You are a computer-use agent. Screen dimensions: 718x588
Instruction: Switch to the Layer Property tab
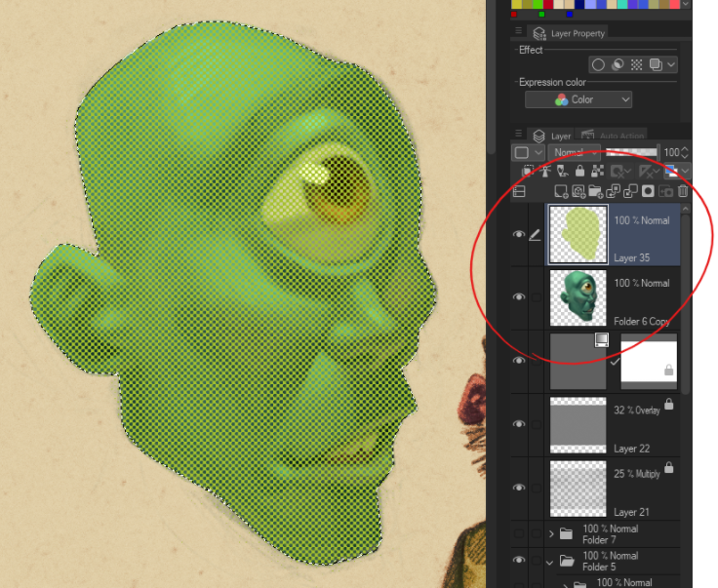[x=569, y=33]
